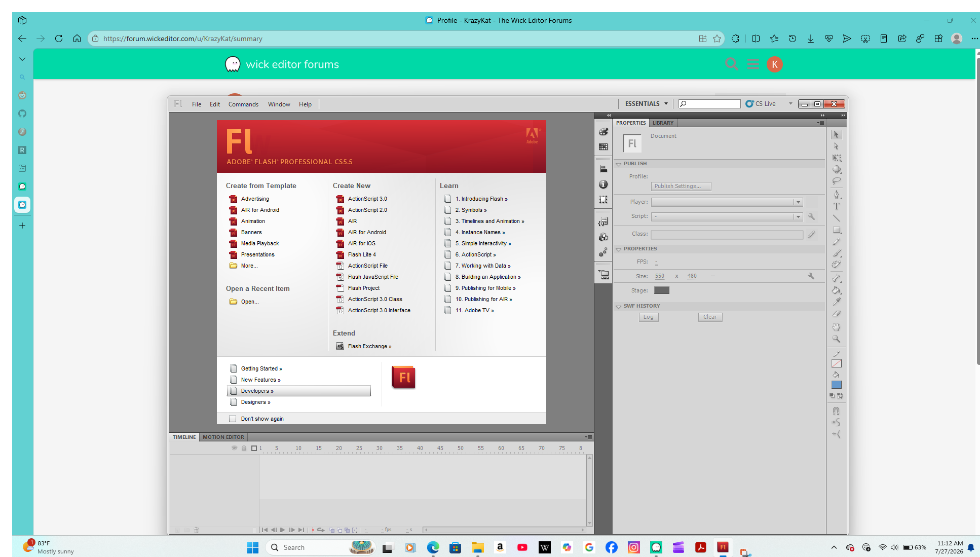The width and height of the screenshot is (980, 557).
Task: Toggle Onion Skin Outlines in the timeline
Action: (x=340, y=530)
